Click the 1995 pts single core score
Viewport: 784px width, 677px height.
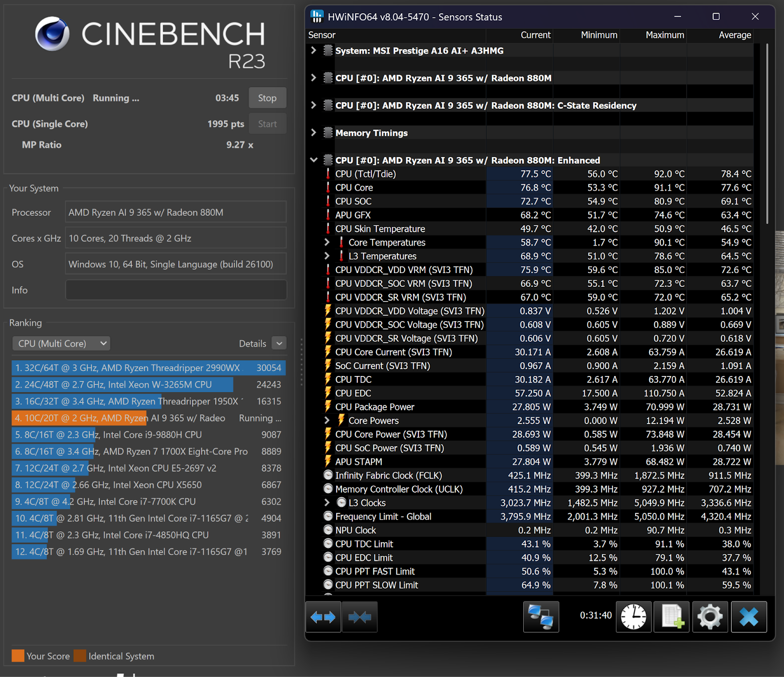click(x=226, y=124)
